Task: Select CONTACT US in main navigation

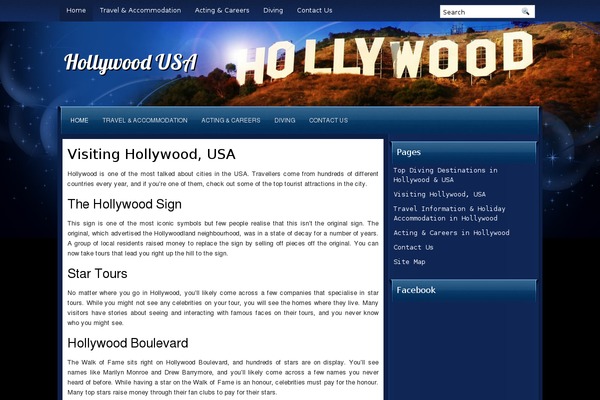Action: (328, 120)
